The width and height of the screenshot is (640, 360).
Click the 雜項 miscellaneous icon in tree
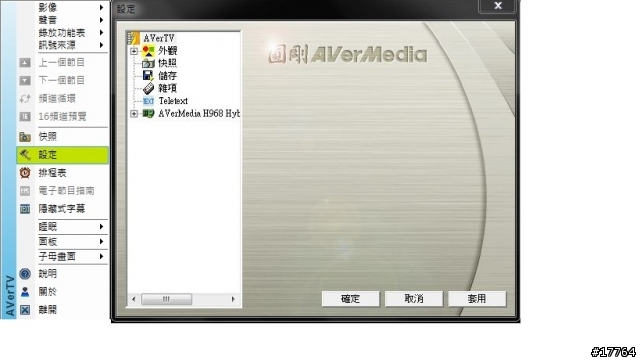148,88
